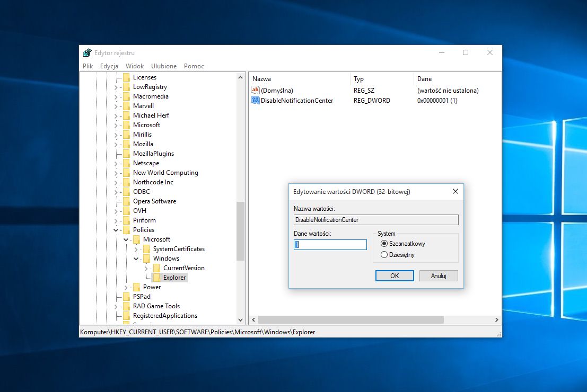Click the DisableNotificationCenter DWORD value icon
The image size is (587, 392).
pos(256,101)
